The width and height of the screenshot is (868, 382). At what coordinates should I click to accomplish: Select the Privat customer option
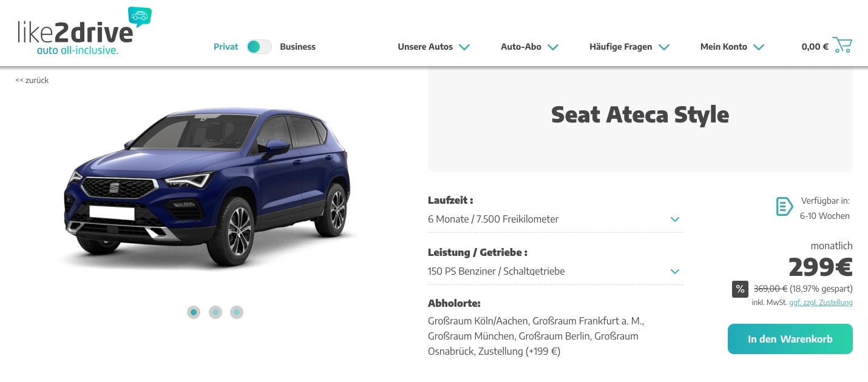click(x=226, y=47)
